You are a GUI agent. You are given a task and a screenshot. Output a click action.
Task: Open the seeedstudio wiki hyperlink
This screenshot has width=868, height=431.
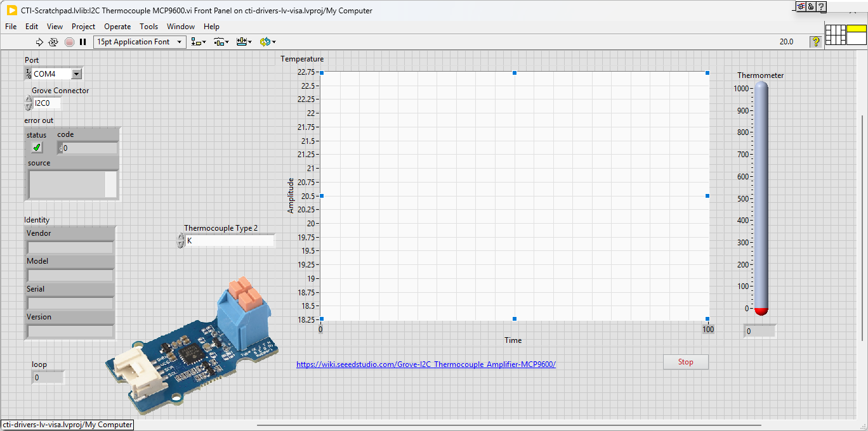[x=426, y=364]
